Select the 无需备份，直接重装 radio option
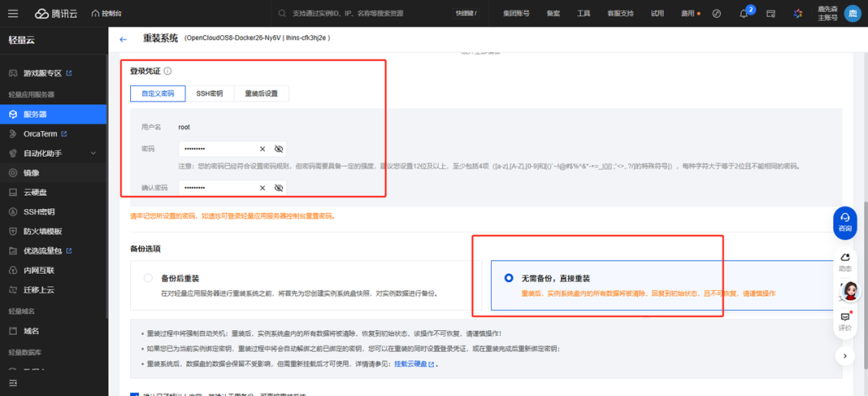 point(509,278)
